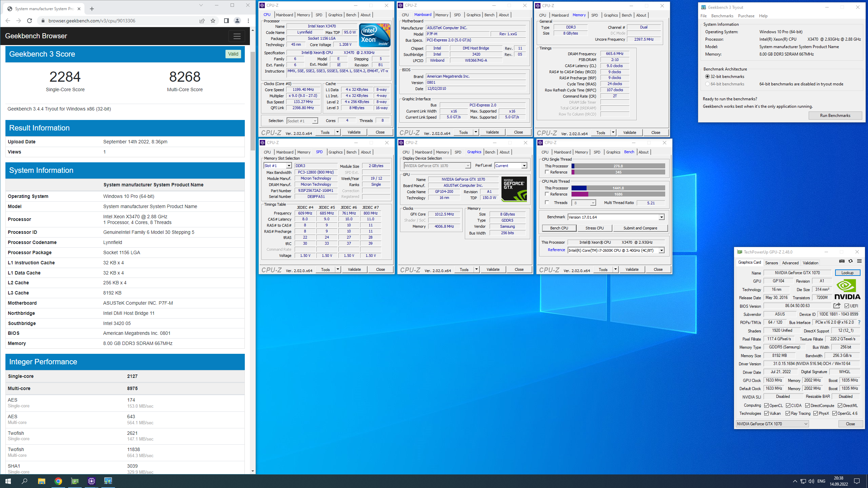
Task: Open the Benchmarks menu in Geekbench
Action: tap(722, 16)
